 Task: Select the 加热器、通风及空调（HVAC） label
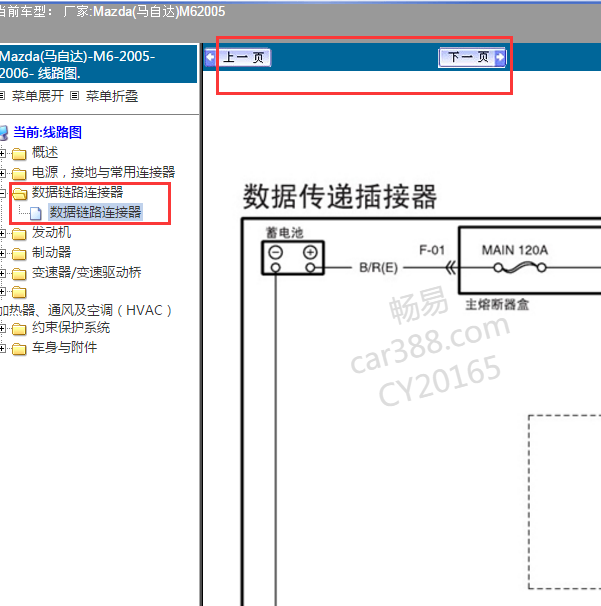(x=86, y=310)
